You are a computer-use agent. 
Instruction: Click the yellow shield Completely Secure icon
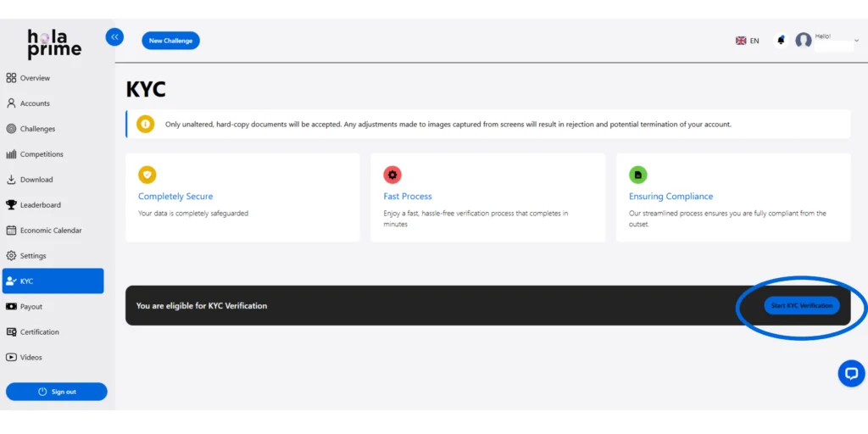147,175
